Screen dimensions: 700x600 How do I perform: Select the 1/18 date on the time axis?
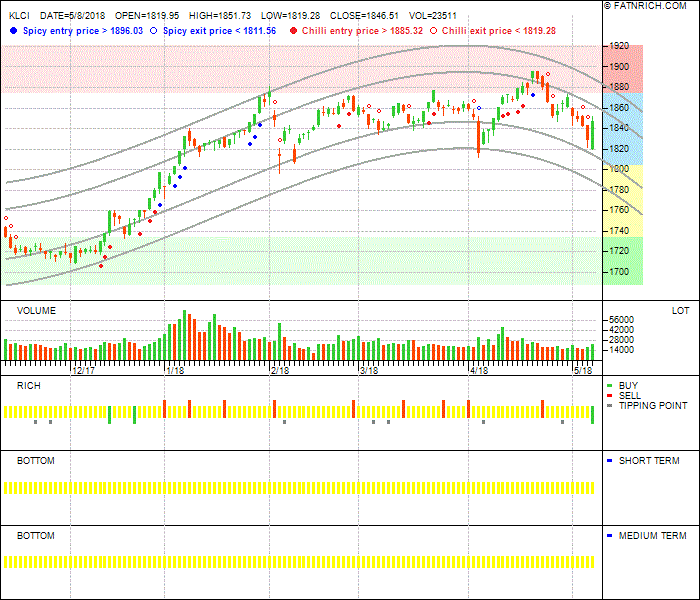174,370
